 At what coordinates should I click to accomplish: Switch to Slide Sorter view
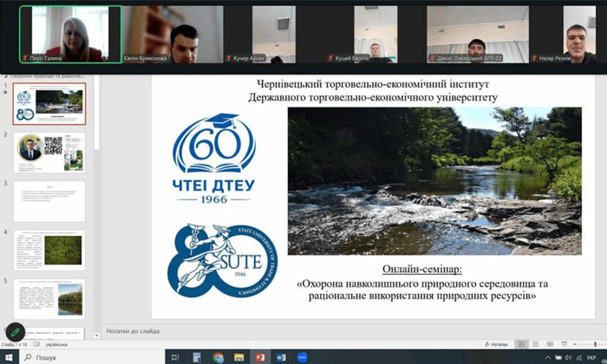535,344
